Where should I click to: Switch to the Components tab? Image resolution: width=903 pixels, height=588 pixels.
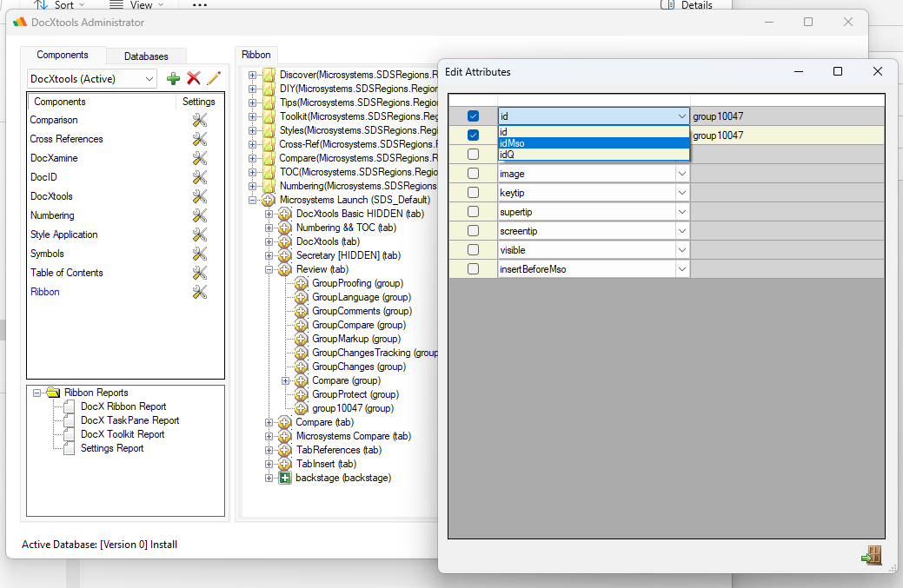(x=63, y=55)
